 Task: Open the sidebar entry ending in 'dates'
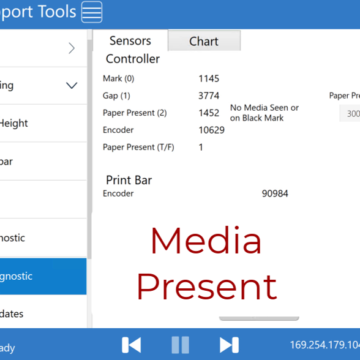[43, 313]
